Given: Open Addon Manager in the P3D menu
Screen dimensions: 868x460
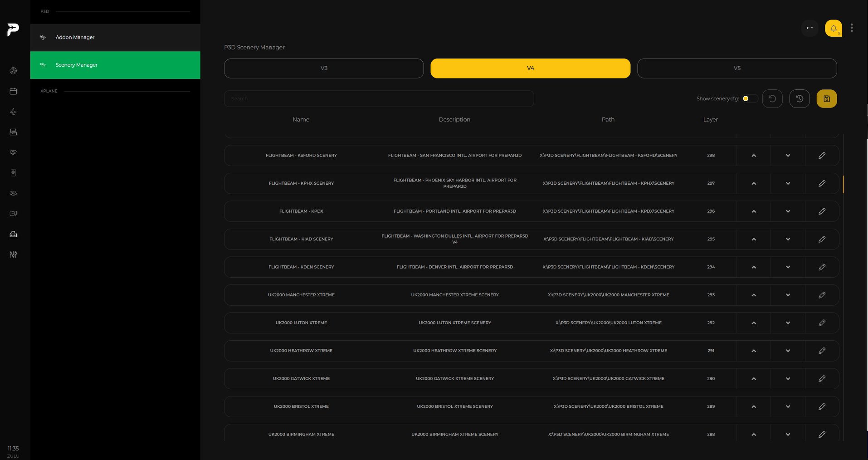Looking at the screenshot, I should (115, 37).
